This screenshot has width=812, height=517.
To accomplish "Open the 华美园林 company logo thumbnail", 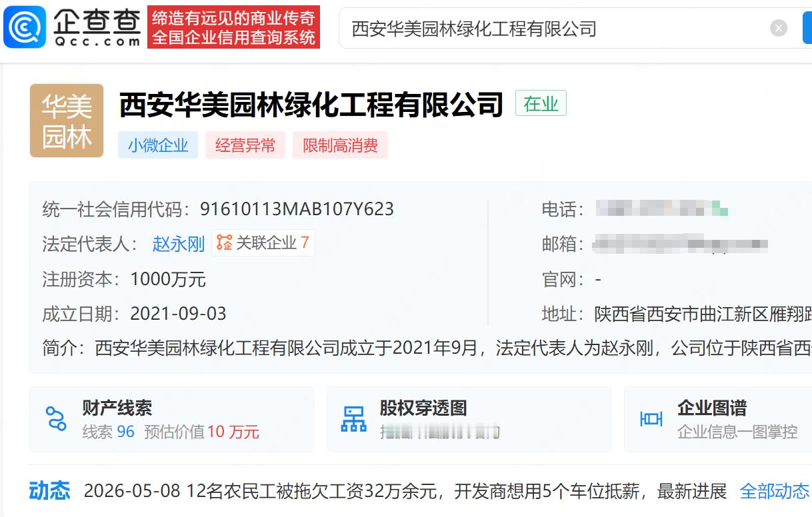I will click(x=67, y=121).
